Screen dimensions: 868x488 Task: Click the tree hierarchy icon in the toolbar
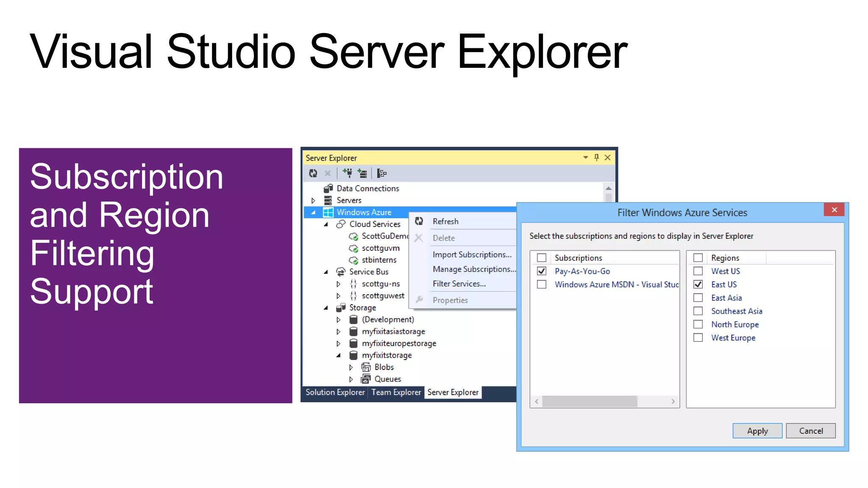pos(381,173)
